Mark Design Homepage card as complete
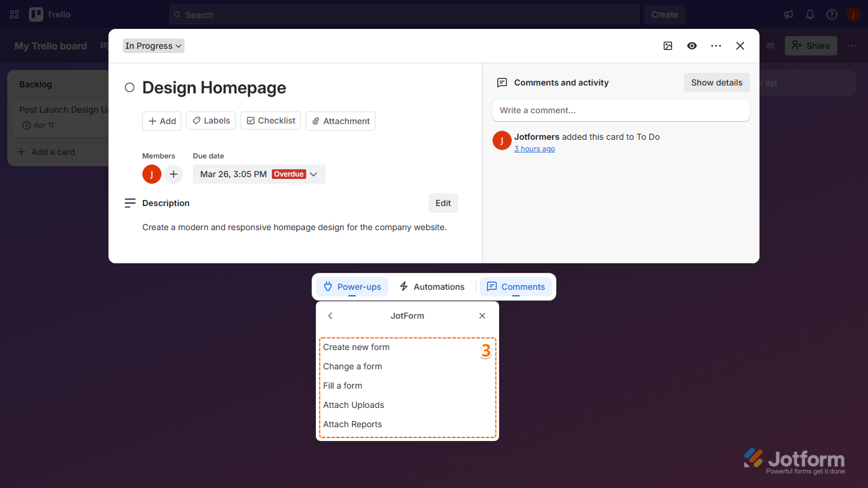868x488 pixels. [x=130, y=88]
